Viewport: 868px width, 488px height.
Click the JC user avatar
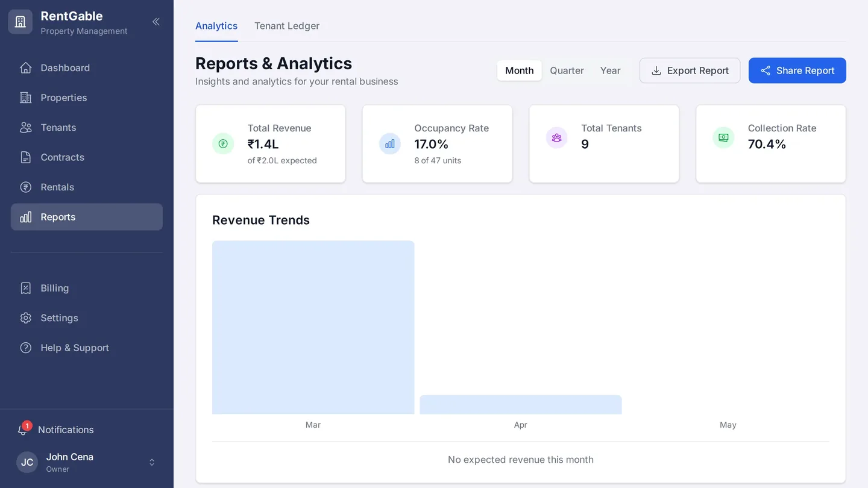27,462
